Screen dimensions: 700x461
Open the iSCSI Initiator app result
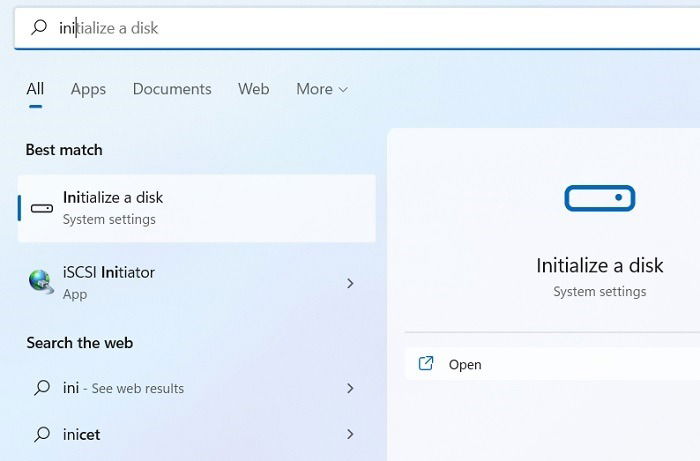(196, 283)
